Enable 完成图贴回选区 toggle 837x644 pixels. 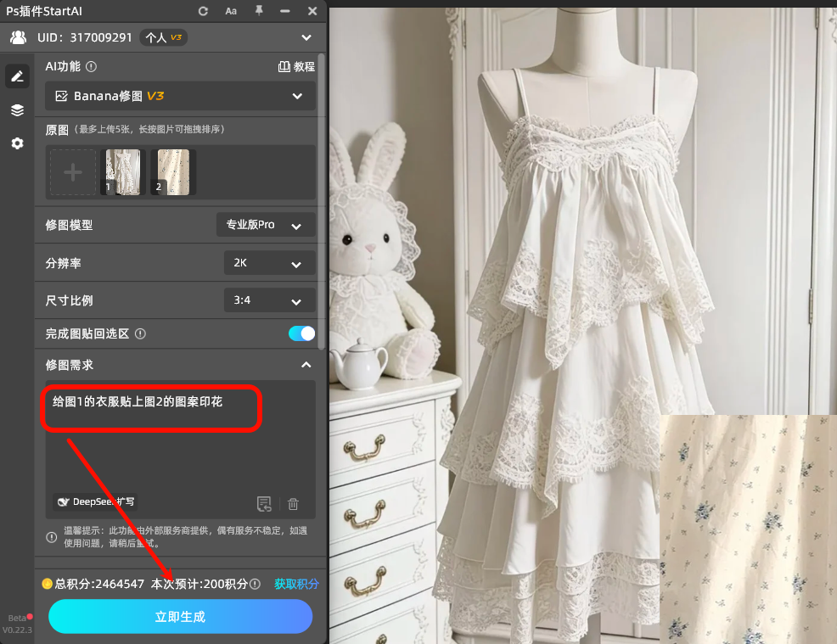[301, 333]
